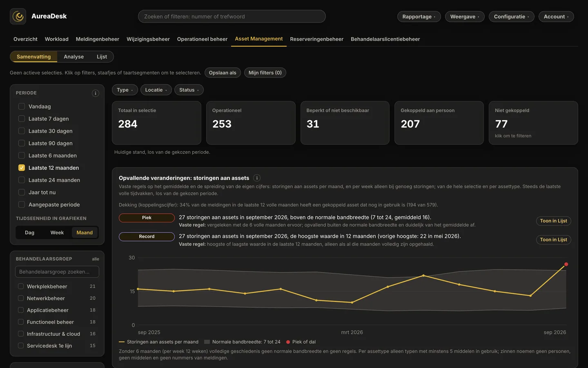This screenshot has height=368, width=588.
Task: Uncheck Laatste 12 maanden
Action: point(22,168)
